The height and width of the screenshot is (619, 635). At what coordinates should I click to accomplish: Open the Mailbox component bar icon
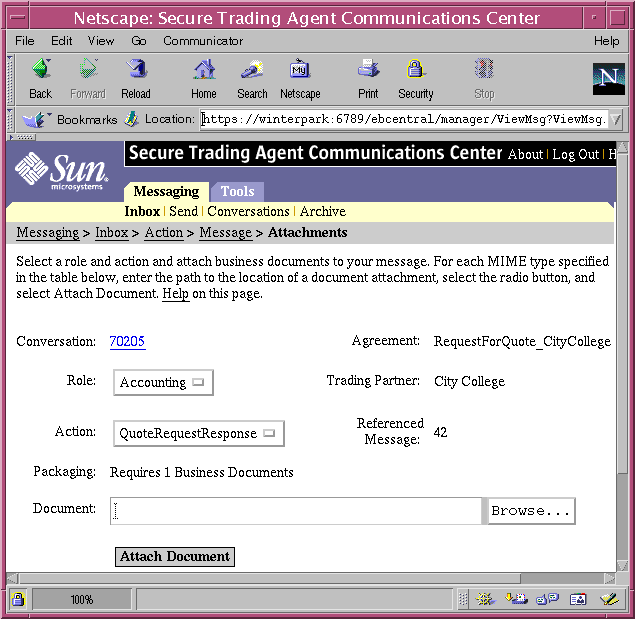[516, 599]
